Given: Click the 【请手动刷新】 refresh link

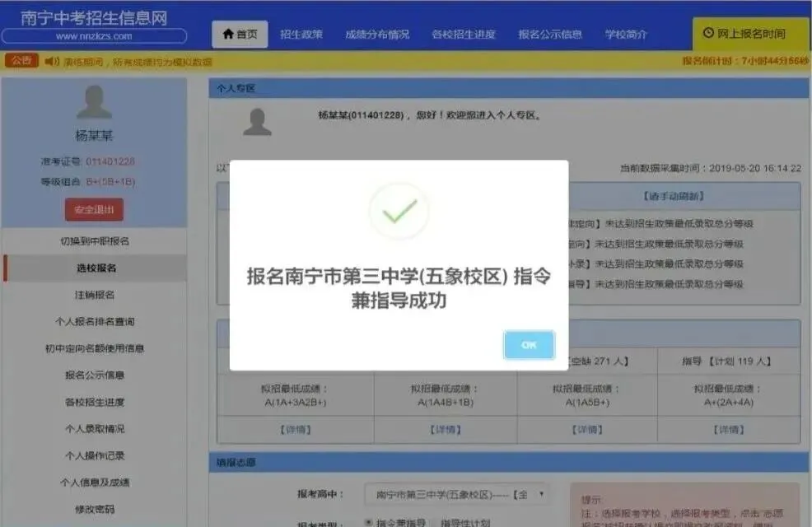Looking at the screenshot, I should [x=674, y=196].
